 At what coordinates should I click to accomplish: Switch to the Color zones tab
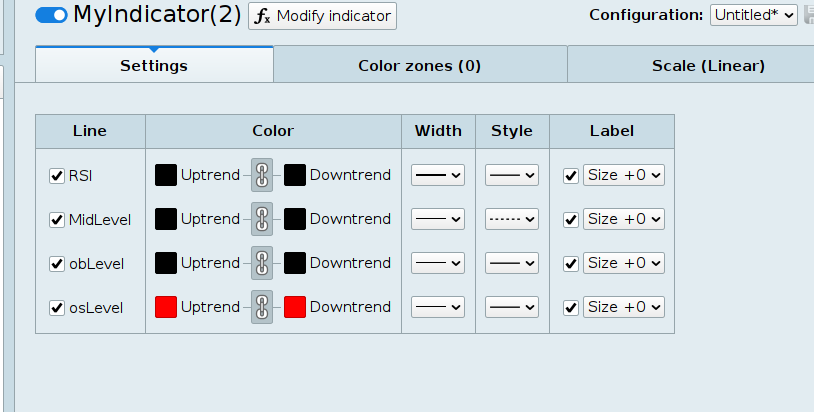click(420, 66)
